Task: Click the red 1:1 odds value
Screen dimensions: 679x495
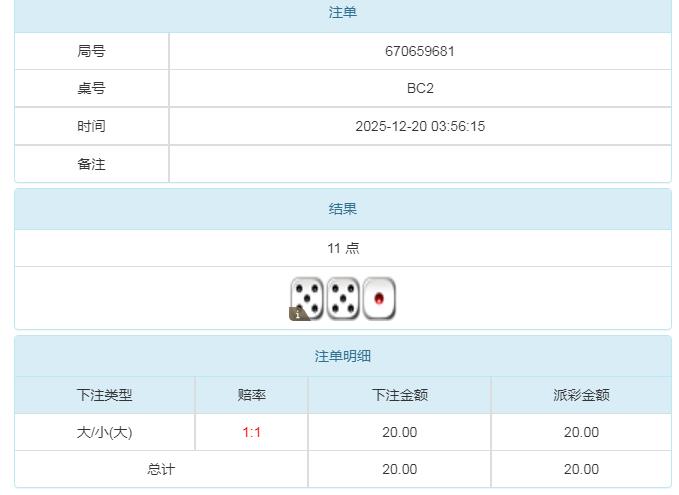Action: point(252,432)
